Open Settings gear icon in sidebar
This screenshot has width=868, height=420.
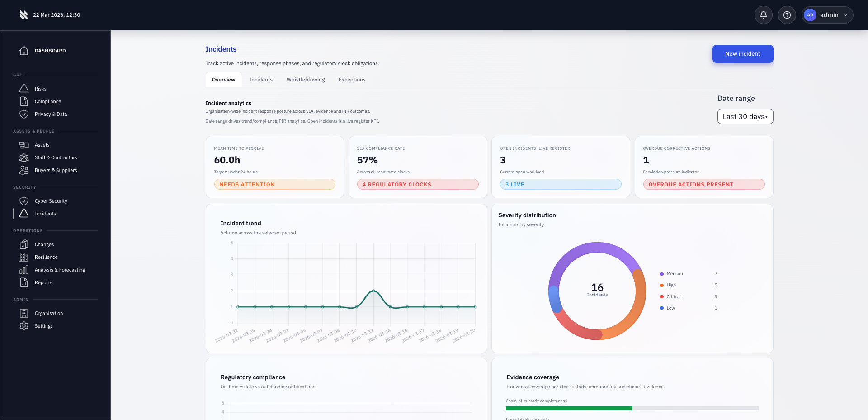click(24, 326)
